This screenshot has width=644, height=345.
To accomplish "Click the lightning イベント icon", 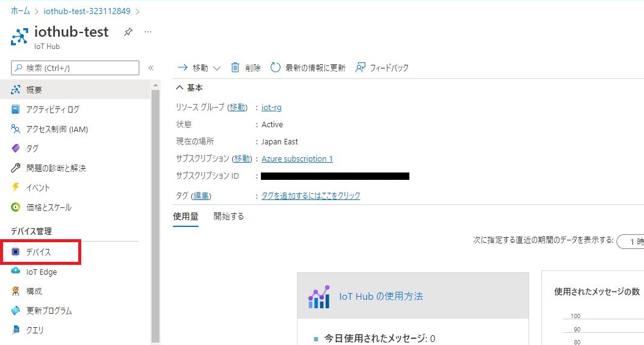I will click(x=15, y=188).
